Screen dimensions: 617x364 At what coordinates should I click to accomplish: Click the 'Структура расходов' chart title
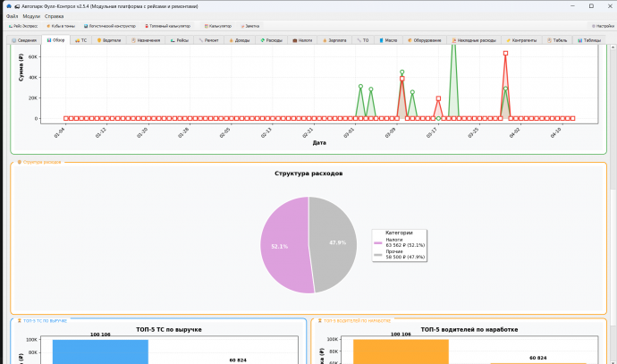click(308, 174)
